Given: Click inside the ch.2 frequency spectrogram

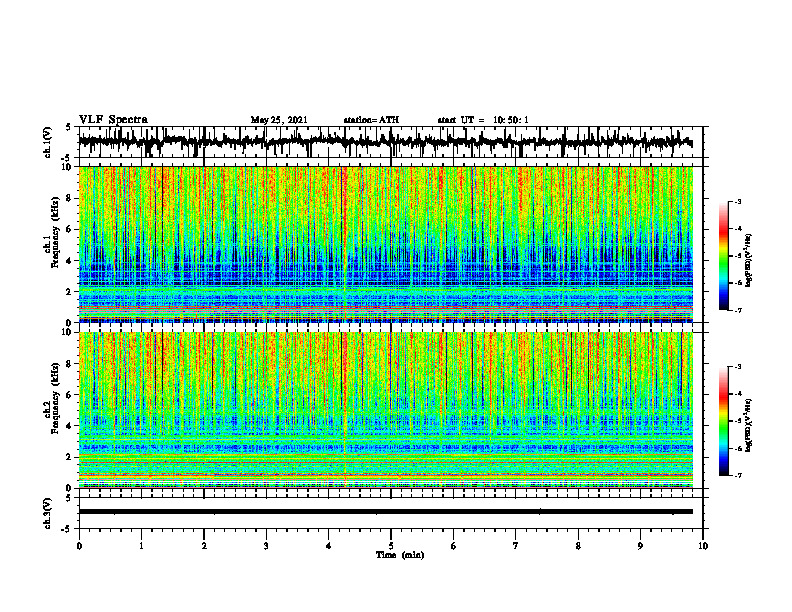Looking at the screenshot, I should [x=385, y=410].
